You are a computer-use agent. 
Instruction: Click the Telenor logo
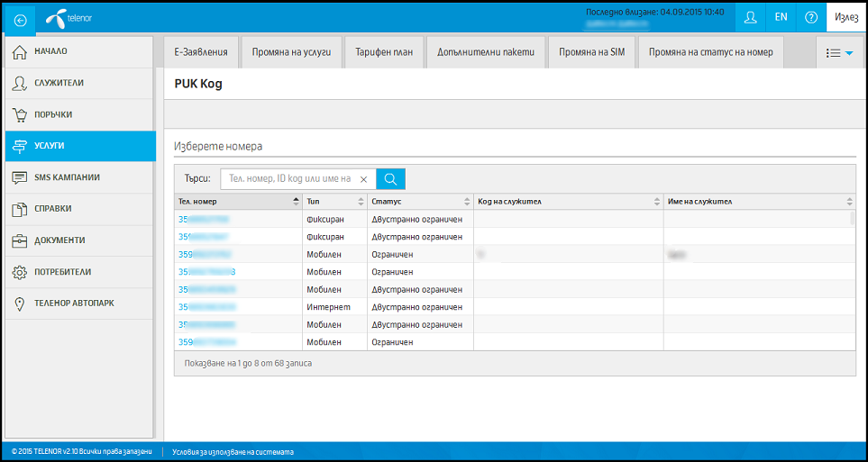tap(69, 19)
